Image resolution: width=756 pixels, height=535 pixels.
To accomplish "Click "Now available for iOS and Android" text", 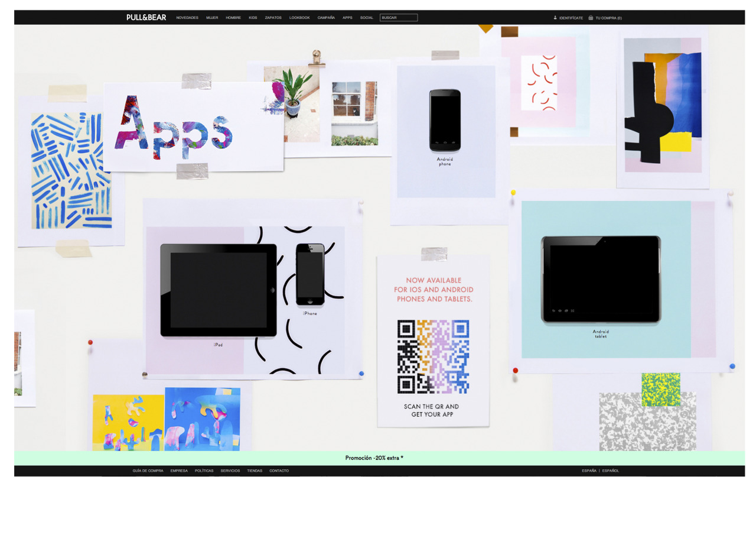I will coord(434,290).
